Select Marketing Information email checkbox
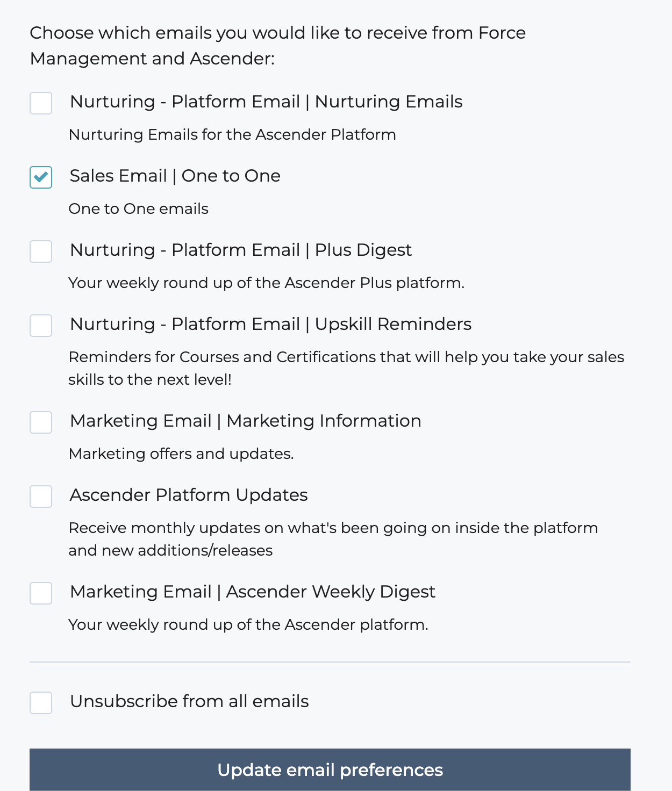 pyautogui.click(x=41, y=422)
